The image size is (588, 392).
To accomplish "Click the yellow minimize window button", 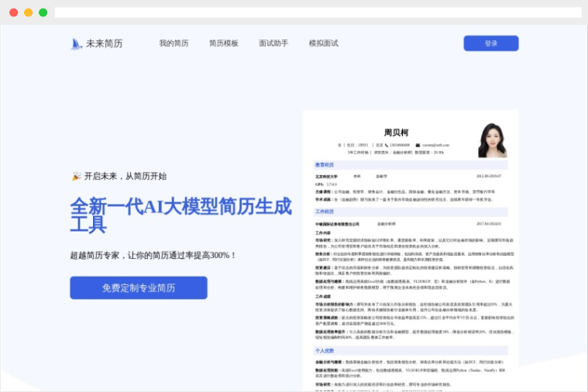I will [28, 12].
